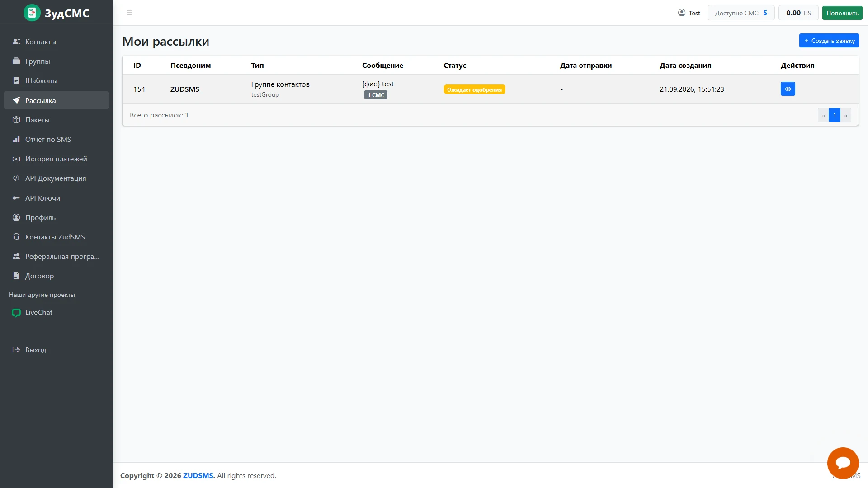
Task: Open the Test user account menu
Action: (689, 13)
